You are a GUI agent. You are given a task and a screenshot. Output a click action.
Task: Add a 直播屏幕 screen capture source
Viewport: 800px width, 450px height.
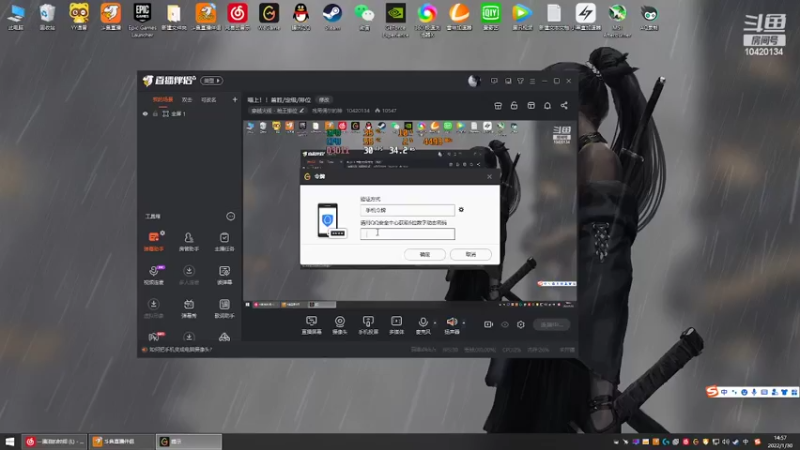click(311, 324)
